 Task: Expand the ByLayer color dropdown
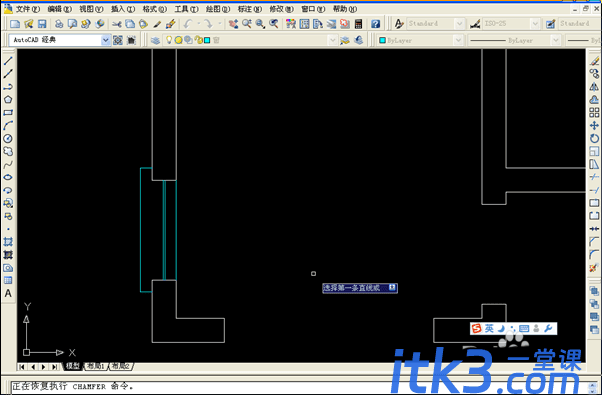click(x=458, y=40)
